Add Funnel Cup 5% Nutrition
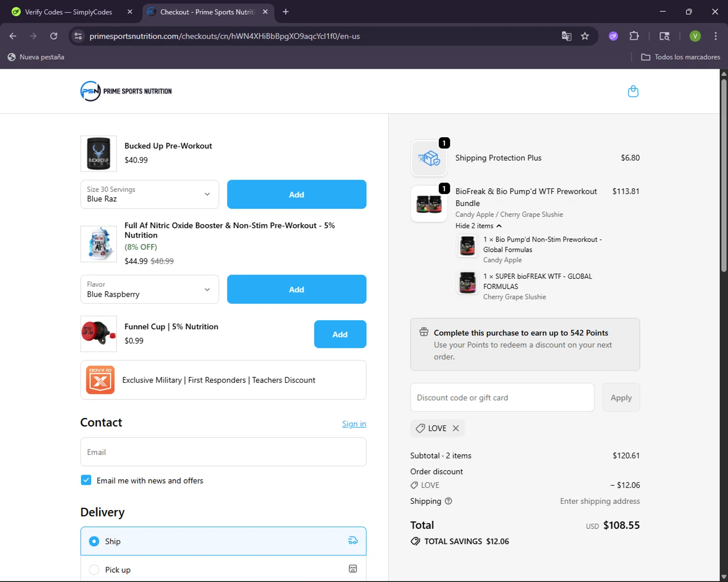The image size is (728, 582). pyautogui.click(x=340, y=334)
